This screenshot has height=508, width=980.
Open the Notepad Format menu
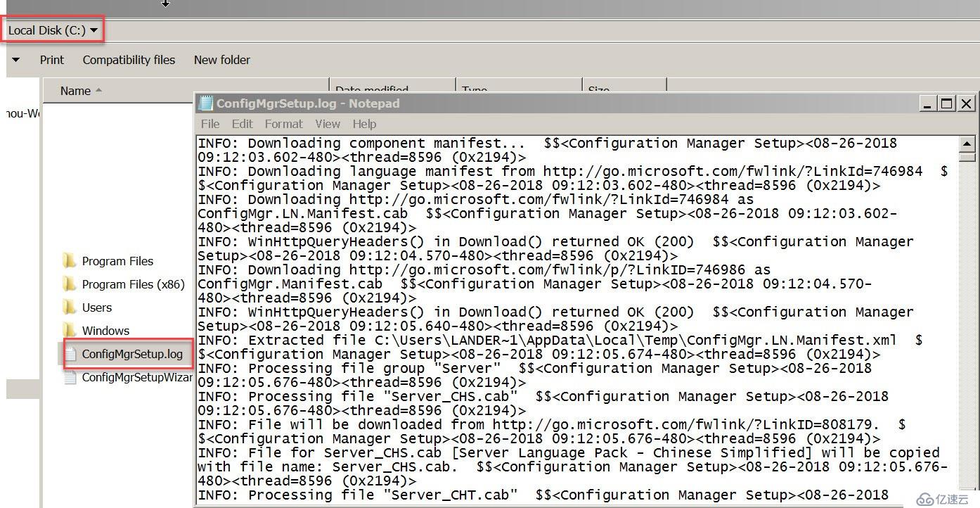point(283,124)
